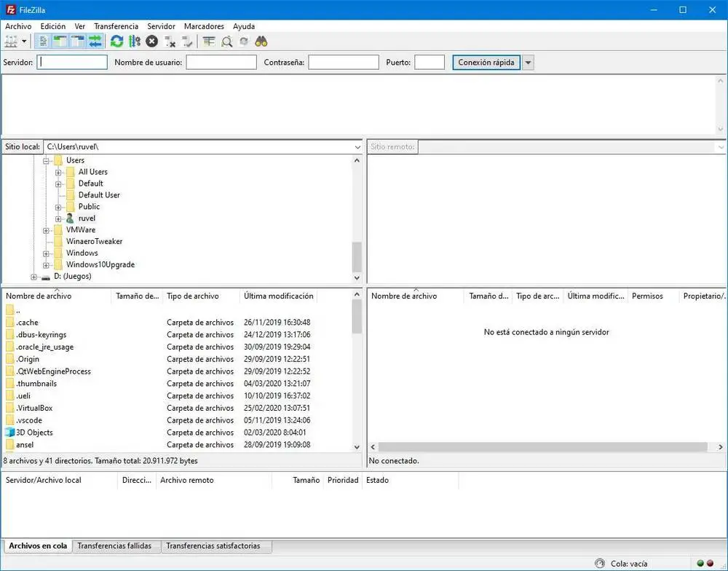Viewport: 728px width, 571px height.
Task: Click the remote list horizontal scrollbar
Action: [542, 447]
